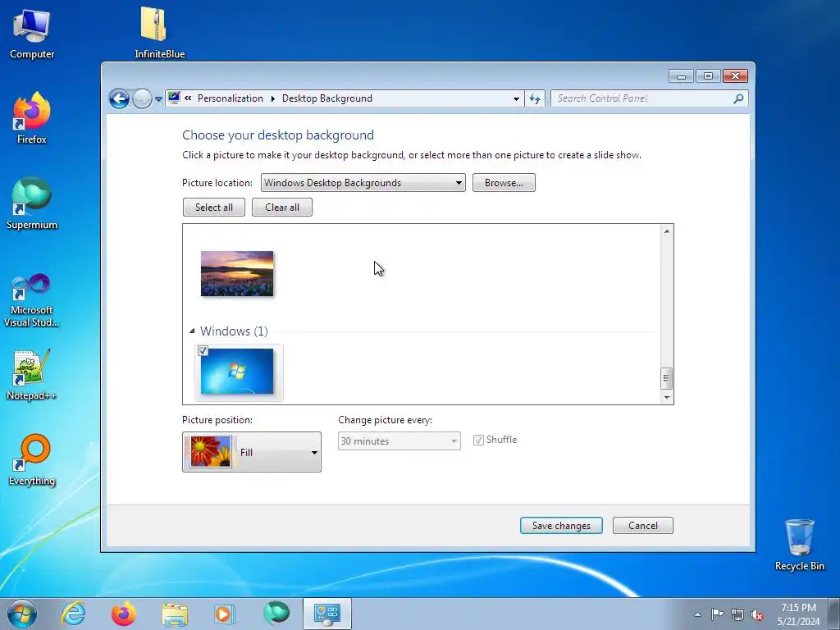The image size is (840, 630).
Task: Open the breadcrumb arrow after Personalization
Action: pyautogui.click(x=272, y=98)
